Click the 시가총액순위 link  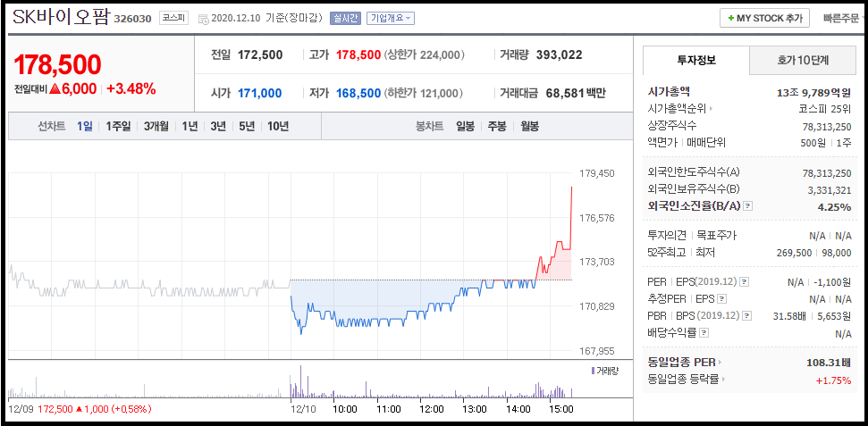677,108
